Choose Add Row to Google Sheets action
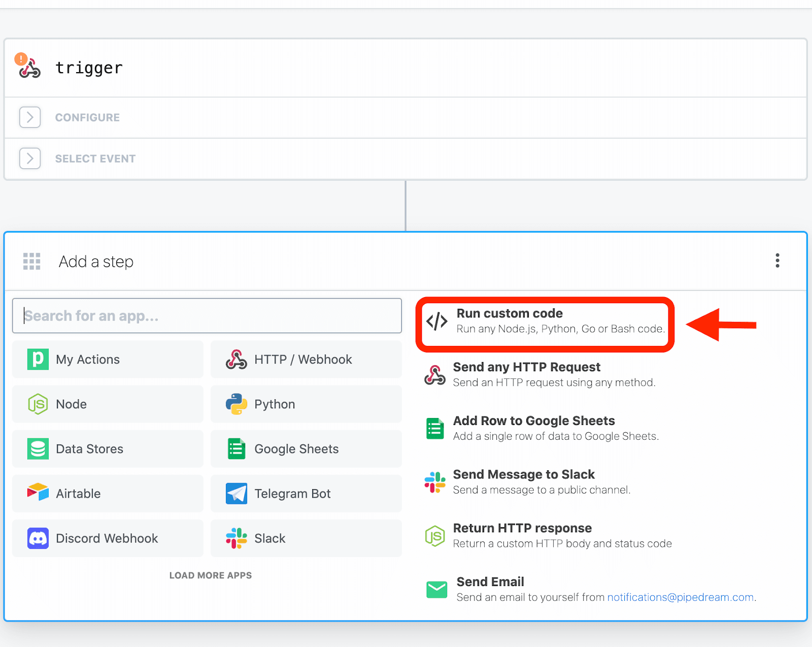This screenshot has height=647, width=812. pyautogui.click(x=542, y=428)
